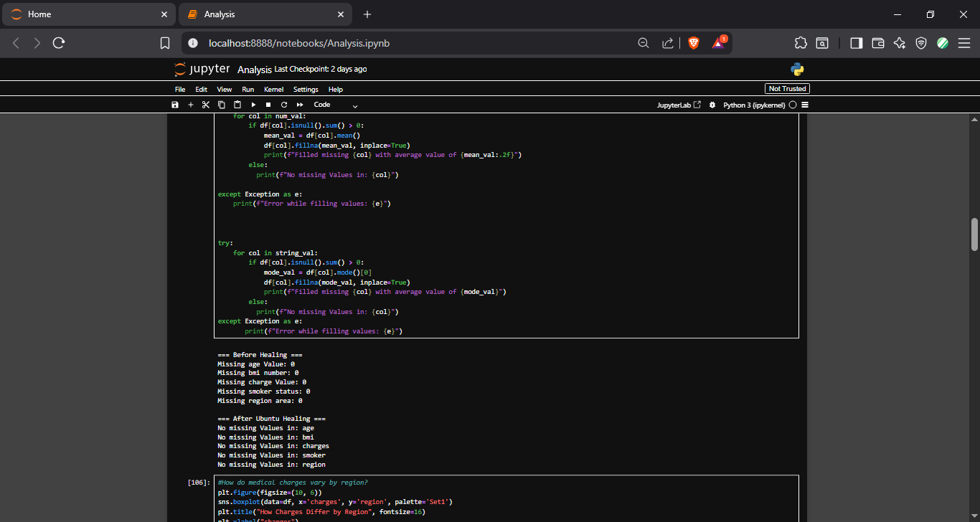Click the Not Trusted button
Screen dimensions: 980x522
click(788, 89)
